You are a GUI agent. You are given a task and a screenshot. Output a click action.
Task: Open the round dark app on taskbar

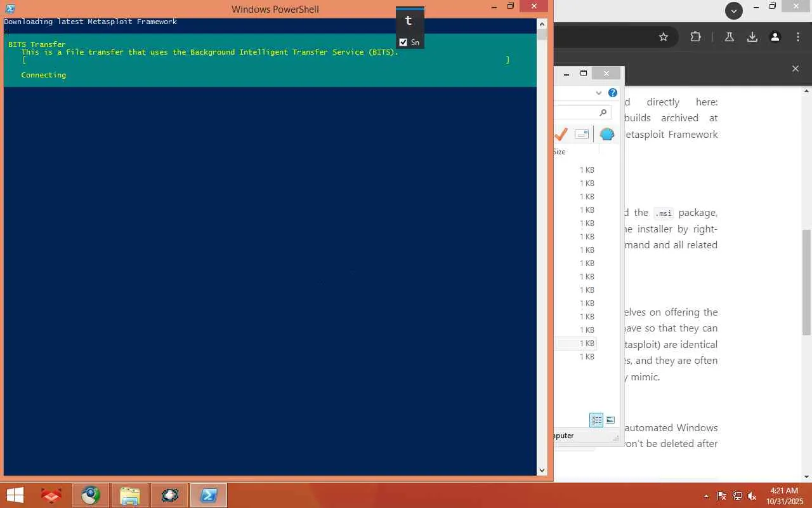(169, 495)
